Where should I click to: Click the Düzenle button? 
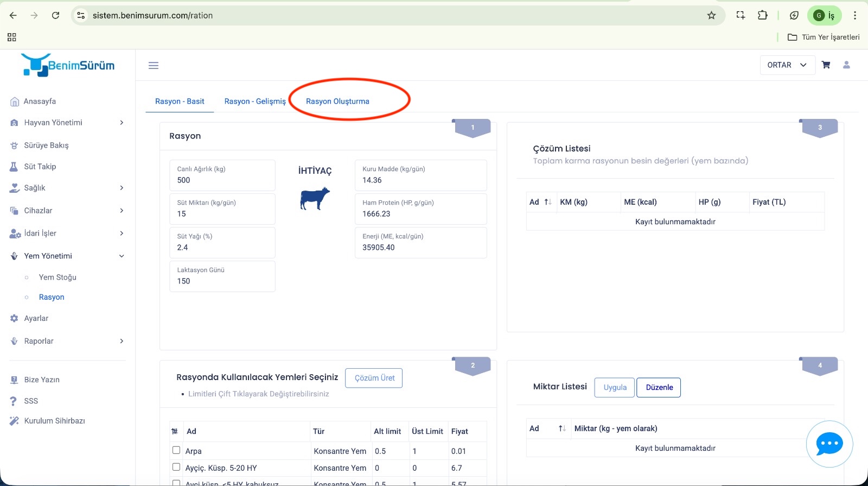point(659,387)
